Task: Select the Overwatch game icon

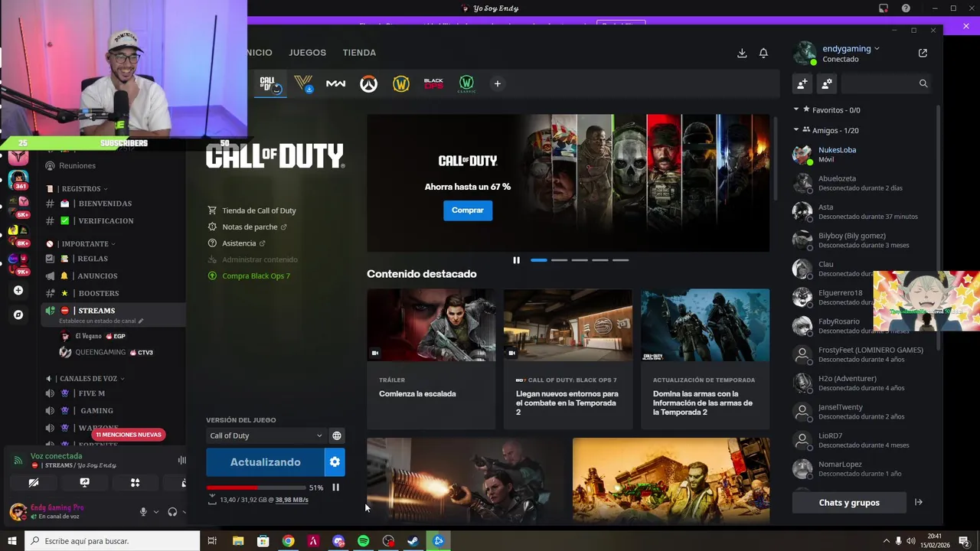Action: (368, 84)
